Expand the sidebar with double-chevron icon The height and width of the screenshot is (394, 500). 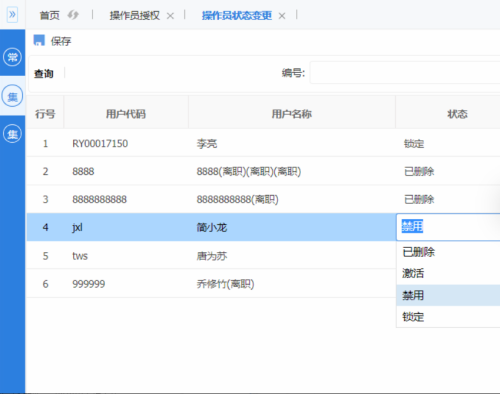12,15
